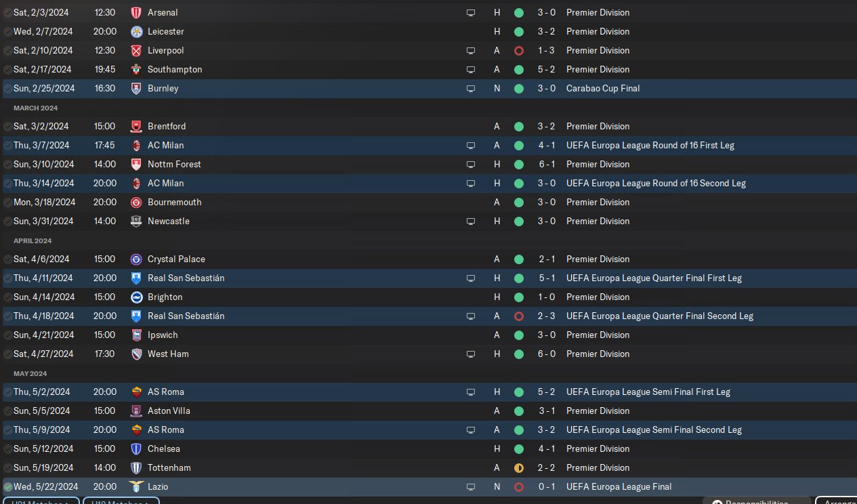Click the TV icon on West Ham row
The image size is (857, 504).
click(x=471, y=354)
